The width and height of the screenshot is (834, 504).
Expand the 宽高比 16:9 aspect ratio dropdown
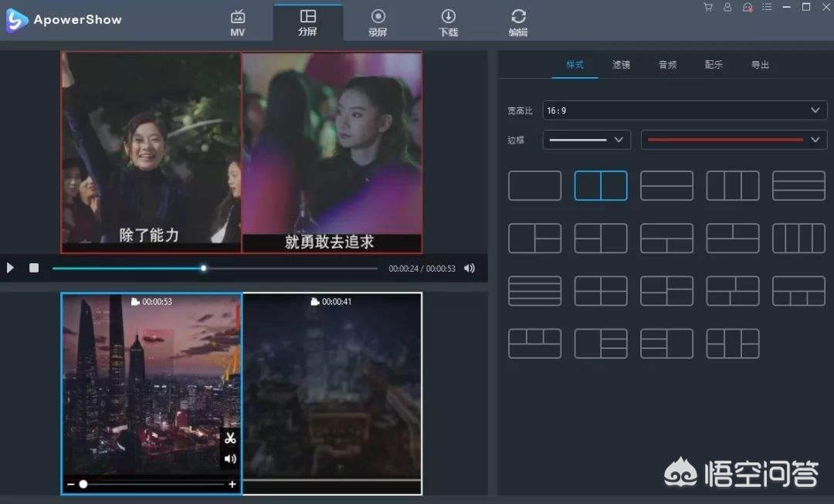point(685,110)
